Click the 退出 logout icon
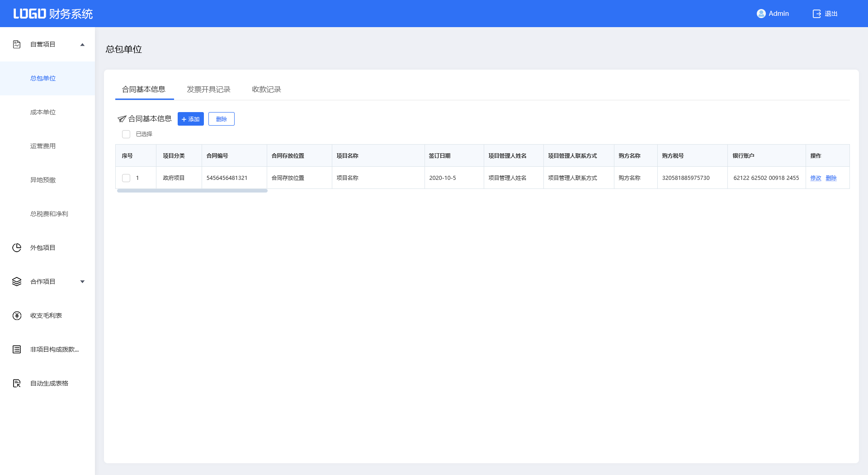 816,14
